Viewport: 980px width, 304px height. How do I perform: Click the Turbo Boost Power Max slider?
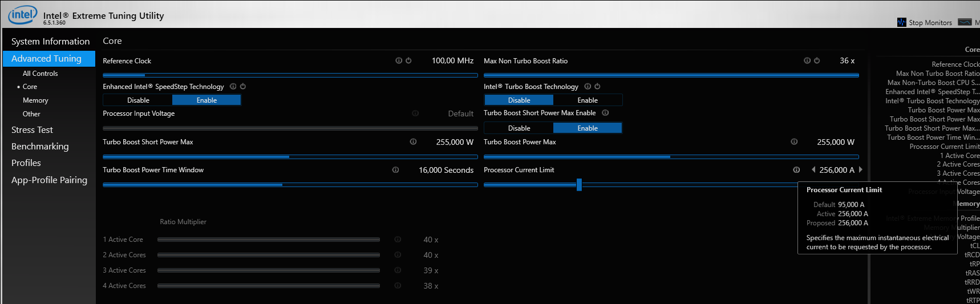point(671,156)
